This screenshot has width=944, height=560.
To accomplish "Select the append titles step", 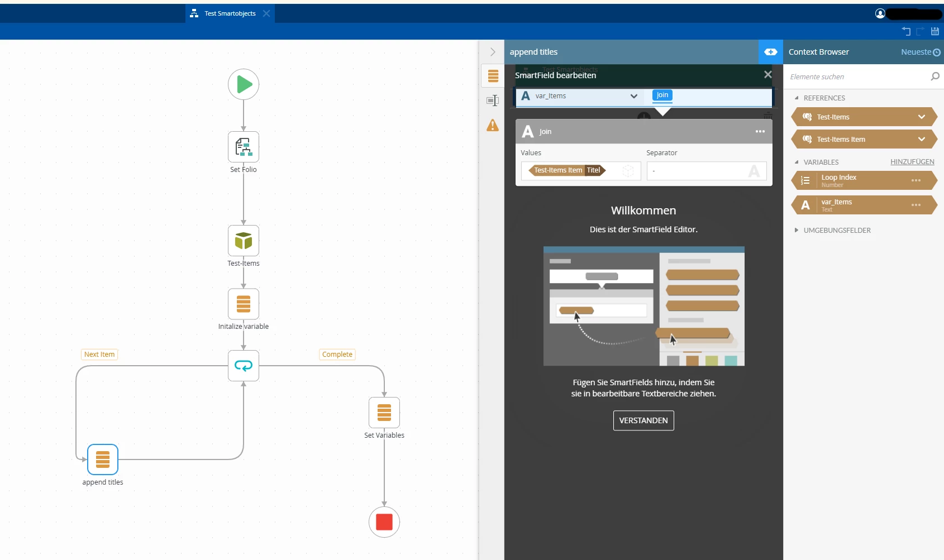I will point(103,460).
